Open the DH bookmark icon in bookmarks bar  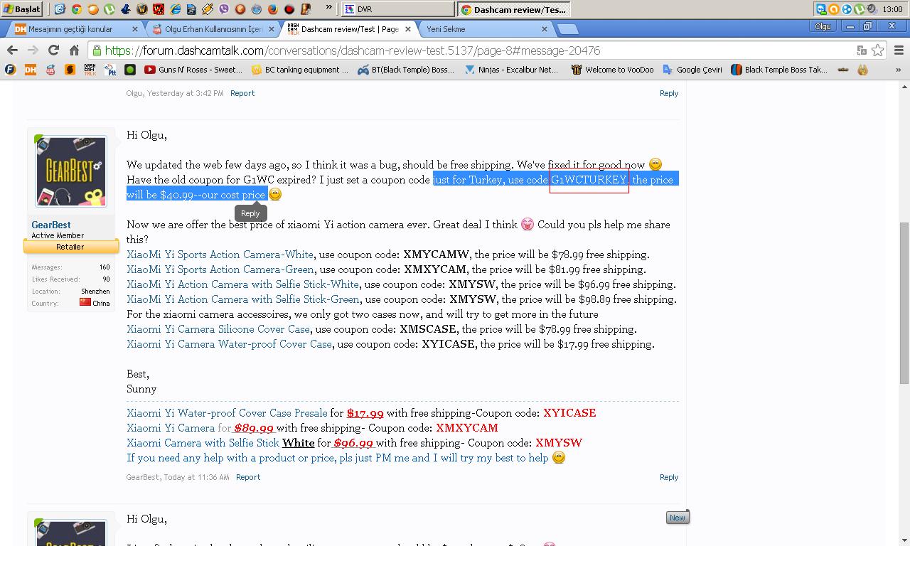(x=30, y=69)
